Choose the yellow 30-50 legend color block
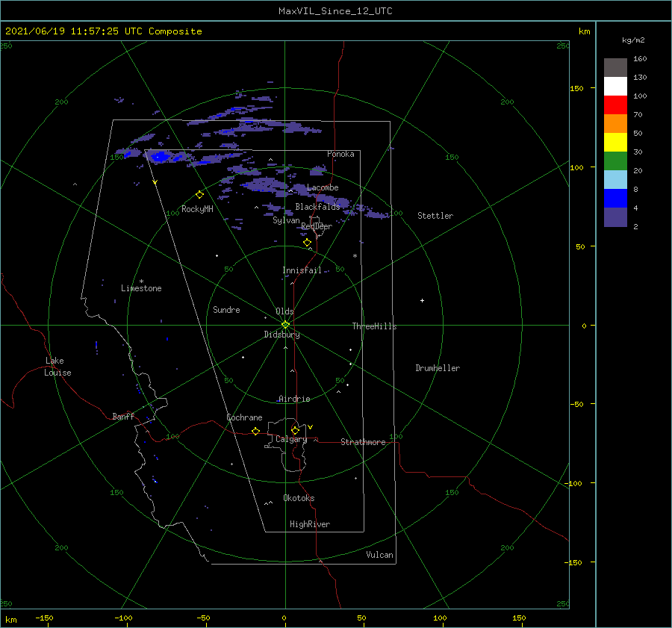 615,143
